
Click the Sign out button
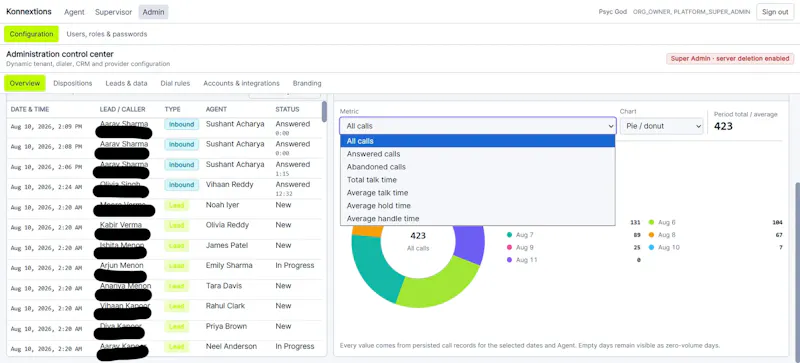pos(775,12)
